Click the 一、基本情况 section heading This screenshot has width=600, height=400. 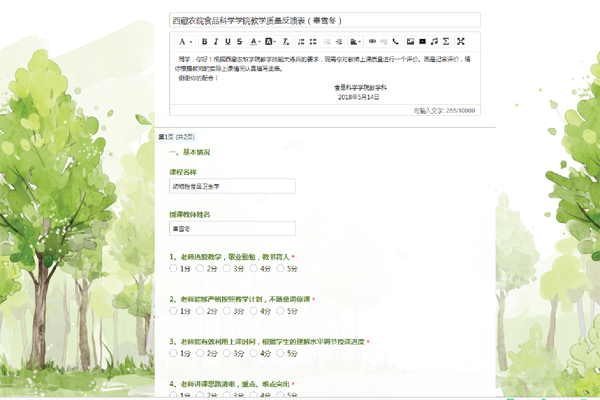pos(190,152)
